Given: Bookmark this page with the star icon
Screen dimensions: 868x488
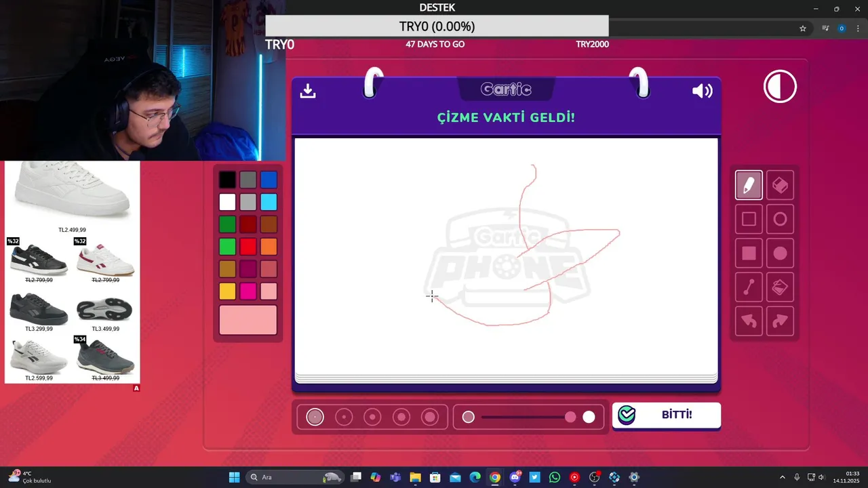Looking at the screenshot, I should click(x=803, y=28).
